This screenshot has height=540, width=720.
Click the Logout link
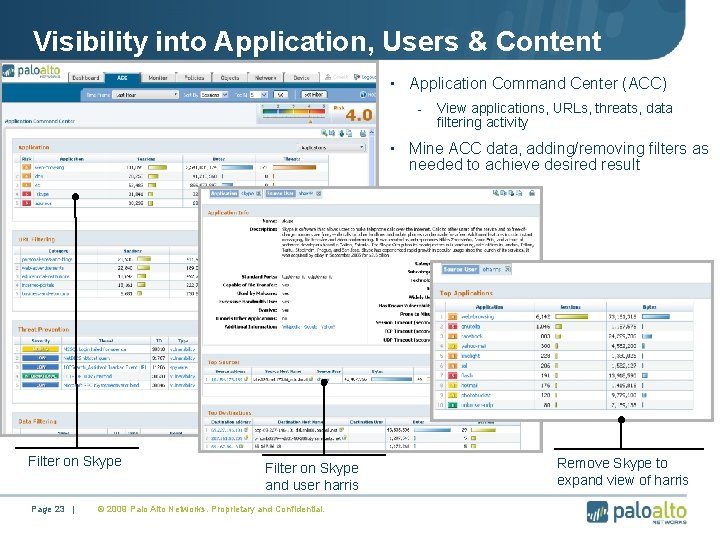pos(365,77)
